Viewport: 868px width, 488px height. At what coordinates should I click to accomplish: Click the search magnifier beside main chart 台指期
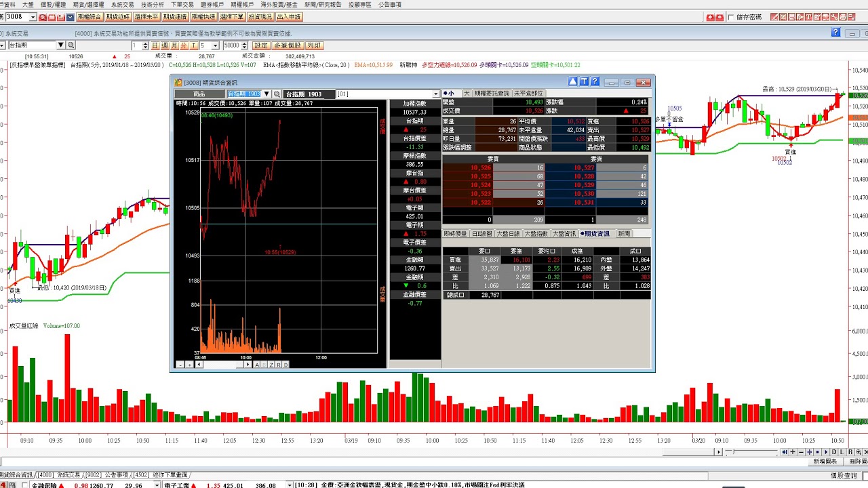pyautogui.click(x=71, y=45)
